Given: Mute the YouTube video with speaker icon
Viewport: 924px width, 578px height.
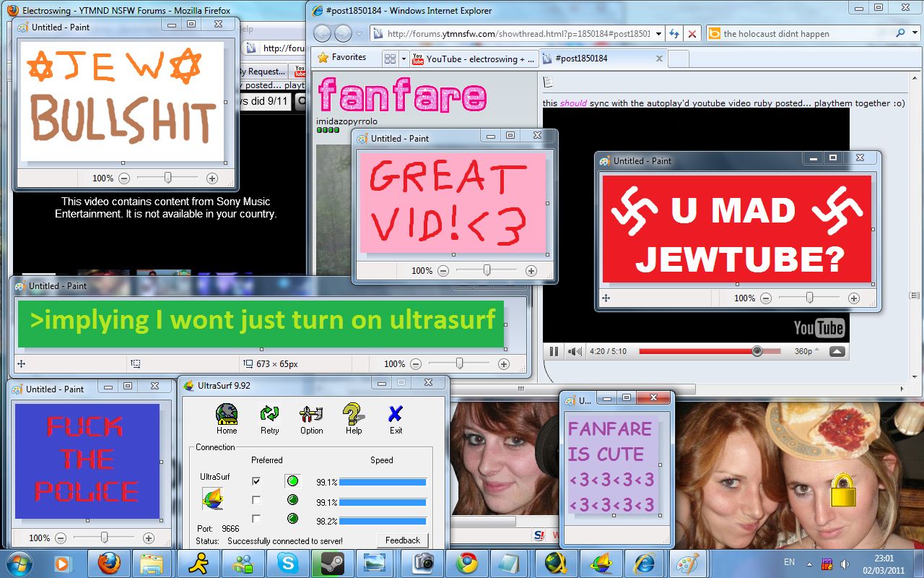Looking at the screenshot, I should (x=574, y=351).
